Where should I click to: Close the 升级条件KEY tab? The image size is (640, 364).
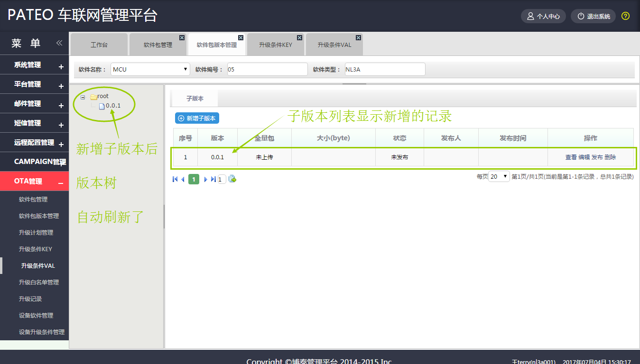pos(300,37)
